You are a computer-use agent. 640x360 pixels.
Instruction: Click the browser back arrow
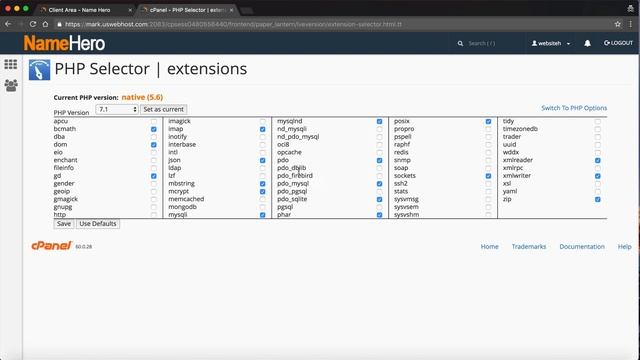tap(8, 24)
